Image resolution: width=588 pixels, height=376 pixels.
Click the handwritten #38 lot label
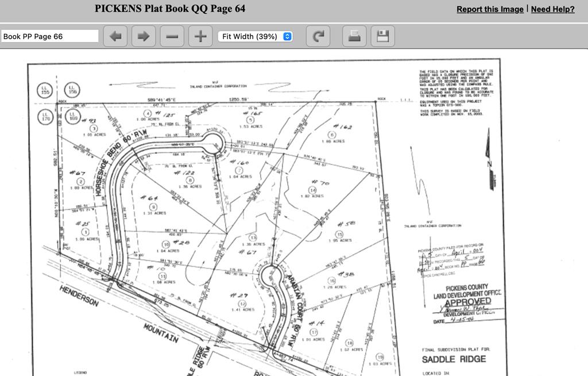point(345,274)
